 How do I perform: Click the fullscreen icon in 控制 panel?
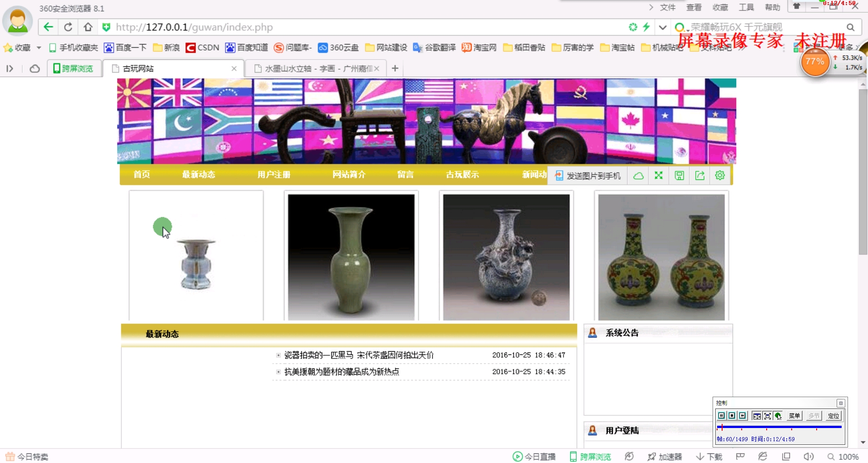(x=767, y=416)
